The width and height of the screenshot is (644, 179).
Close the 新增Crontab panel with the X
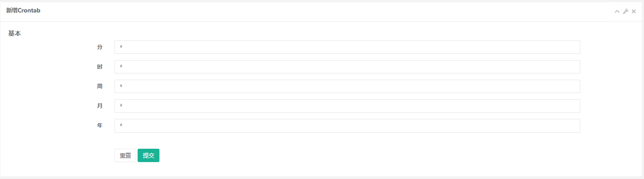634,11
